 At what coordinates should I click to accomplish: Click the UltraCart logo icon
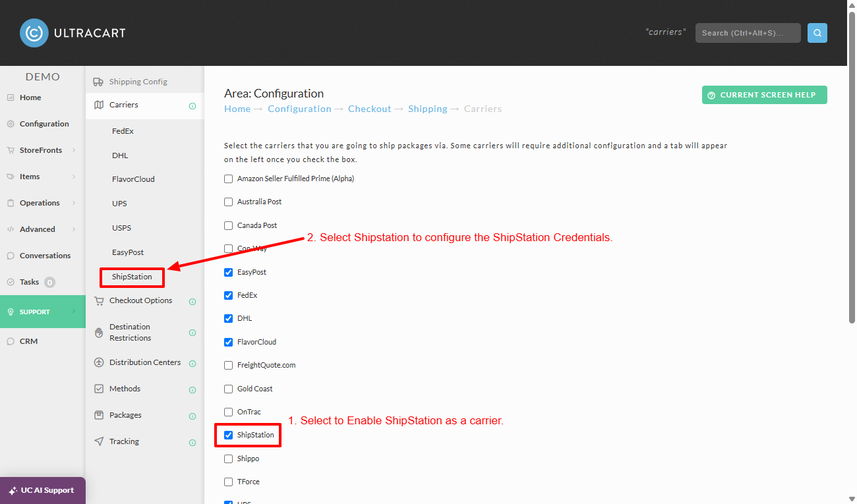[x=34, y=33]
